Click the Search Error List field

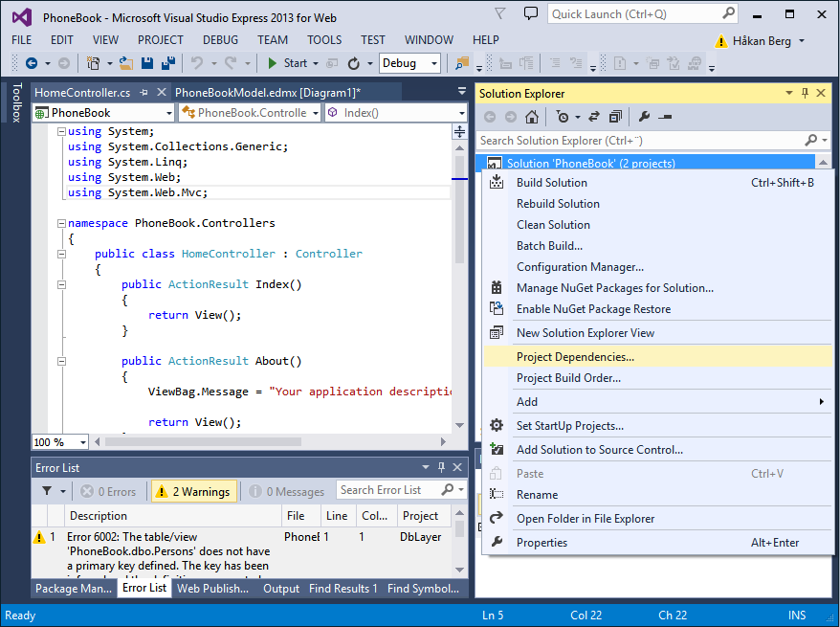pos(389,490)
